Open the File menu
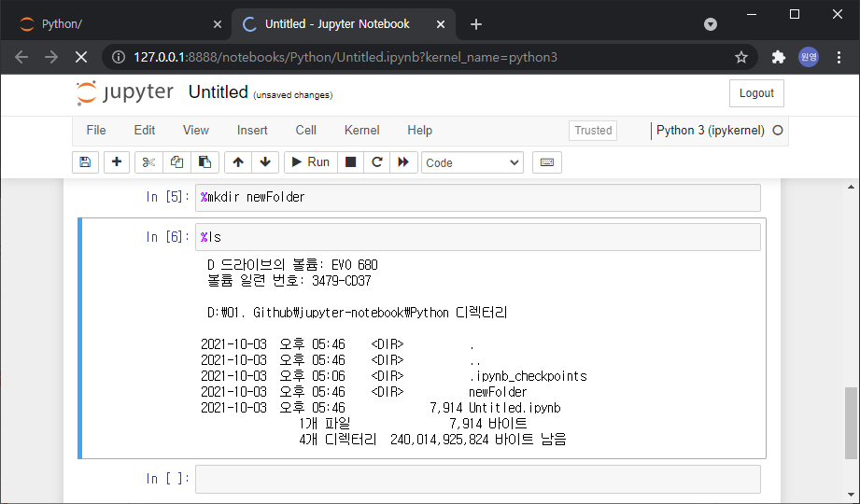The height and width of the screenshot is (504, 860). coord(96,131)
